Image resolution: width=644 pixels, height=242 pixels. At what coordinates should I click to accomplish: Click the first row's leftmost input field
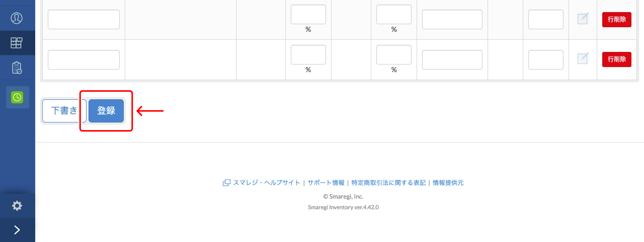click(83, 19)
